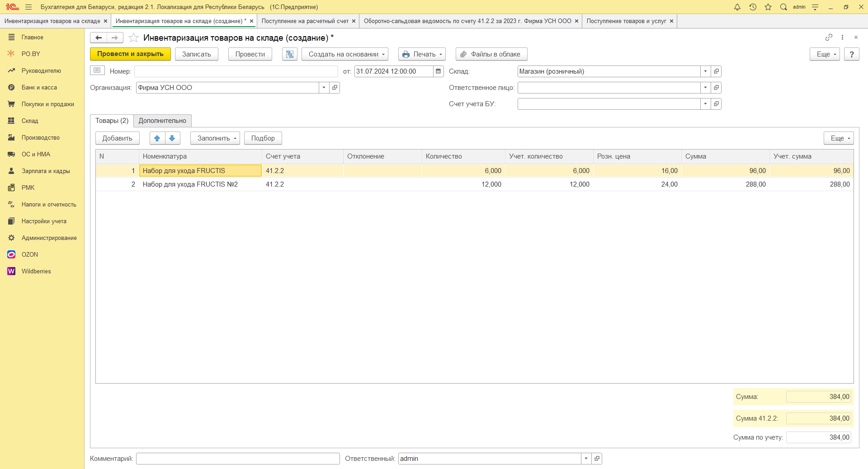Open the 1C main menu hamburger icon
Image resolution: width=868 pixels, height=469 pixels.
coord(28,7)
